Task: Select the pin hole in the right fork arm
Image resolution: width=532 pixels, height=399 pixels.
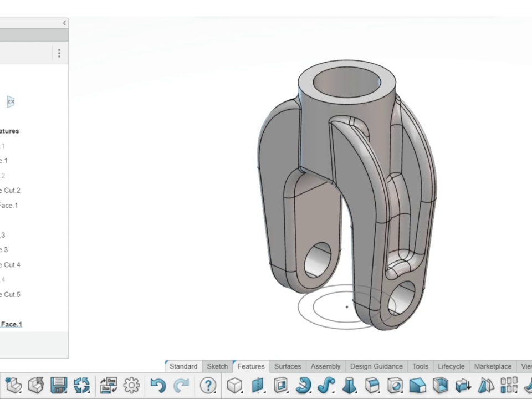Action: [401, 299]
